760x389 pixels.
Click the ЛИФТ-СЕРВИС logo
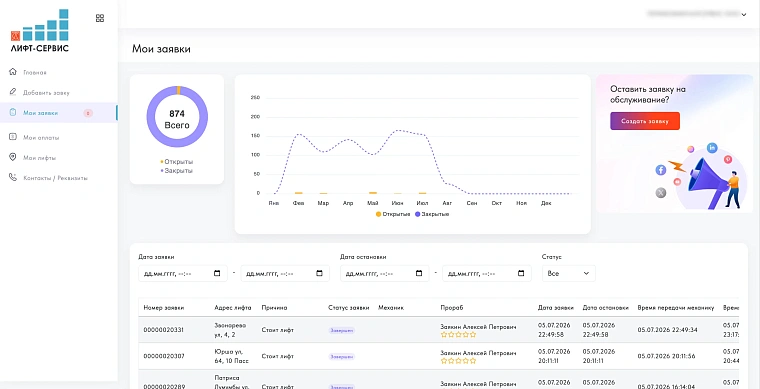pyautogui.click(x=40, y=31)
